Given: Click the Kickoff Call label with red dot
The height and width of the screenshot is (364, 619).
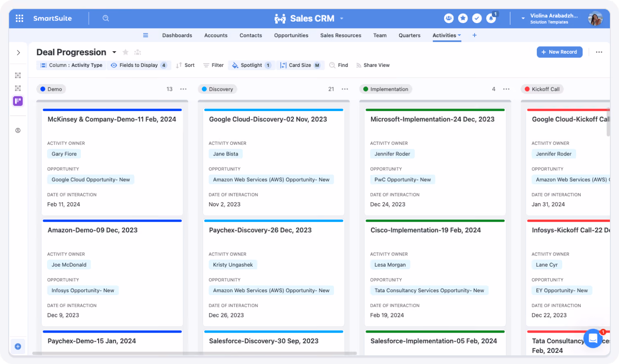Looking at the screenshot, I should 542,89.
